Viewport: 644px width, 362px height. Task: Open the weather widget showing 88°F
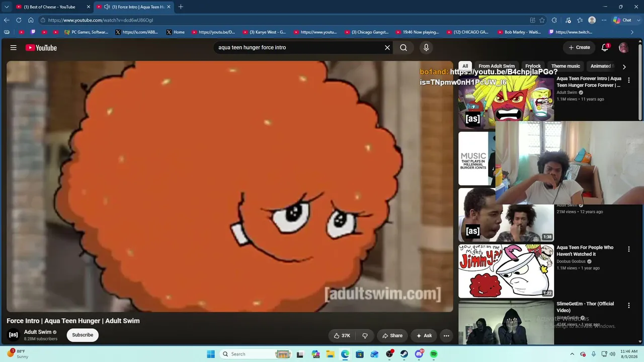pos(18,354)
